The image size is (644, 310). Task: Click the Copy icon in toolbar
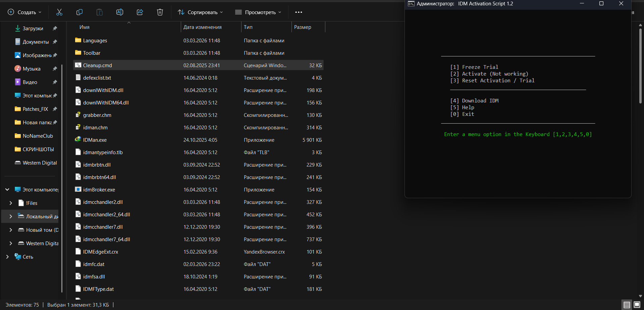[x=79, y=12]
